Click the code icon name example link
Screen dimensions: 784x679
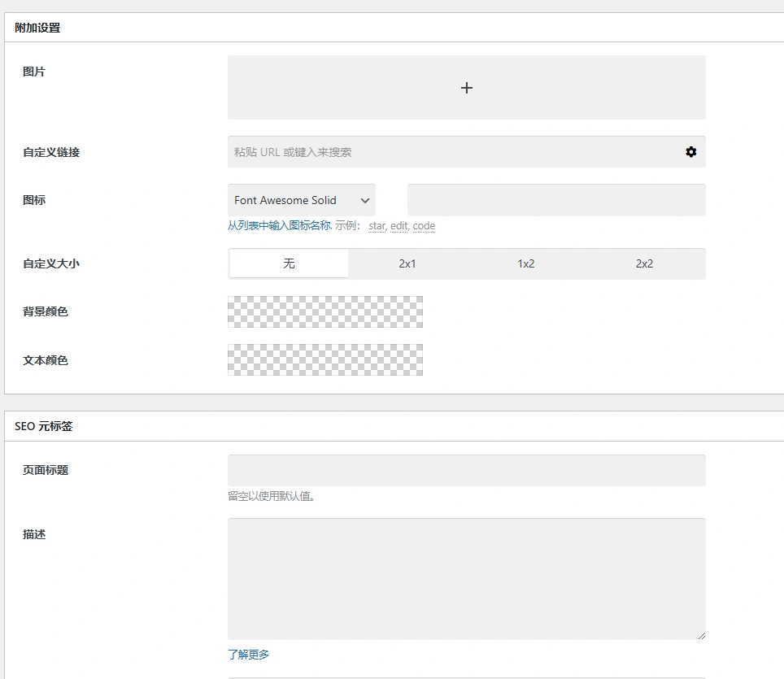click(x=424, y=225)
